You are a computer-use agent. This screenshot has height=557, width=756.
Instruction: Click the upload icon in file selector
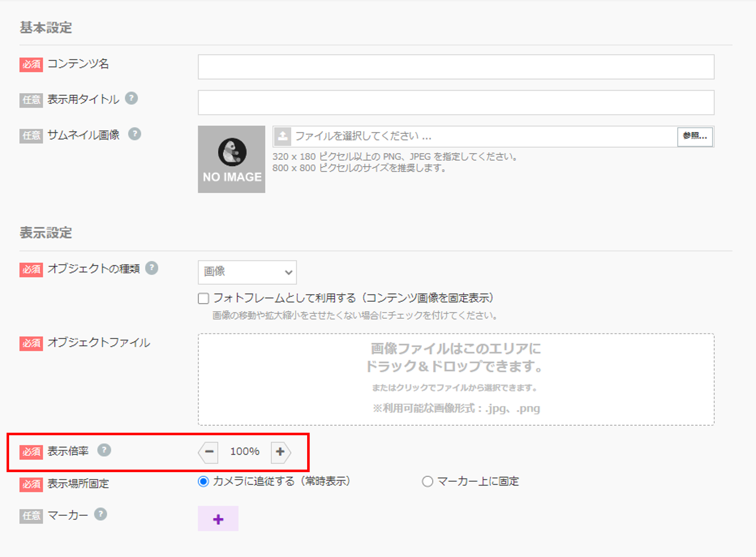[x=282, y=136]
